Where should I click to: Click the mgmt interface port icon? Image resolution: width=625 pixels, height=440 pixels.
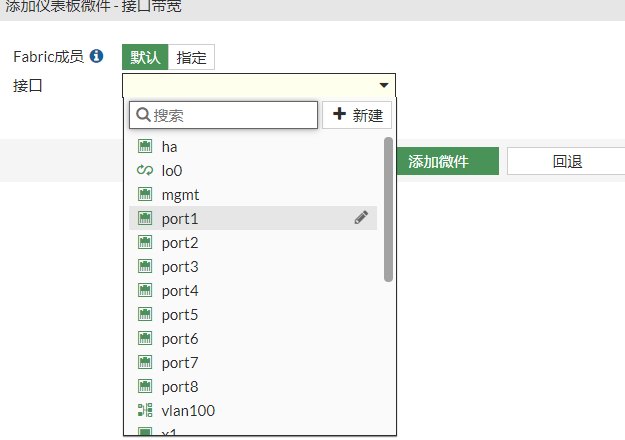pyautogui.click(x=144, y=195)
